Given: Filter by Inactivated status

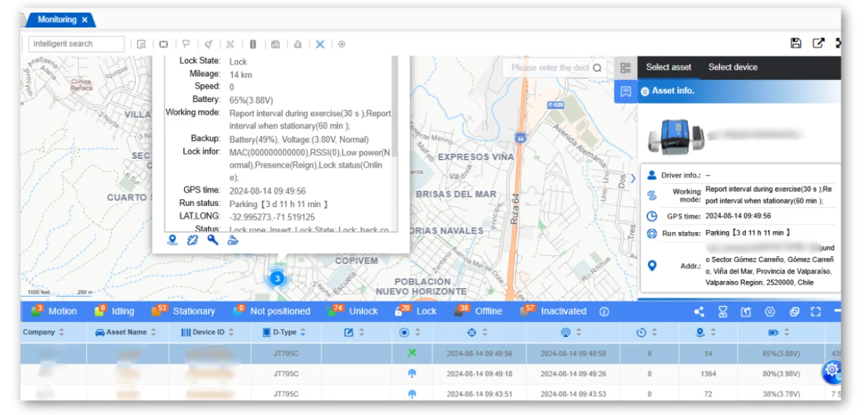Looking at the screenshot, I should (x=554, y=311).
